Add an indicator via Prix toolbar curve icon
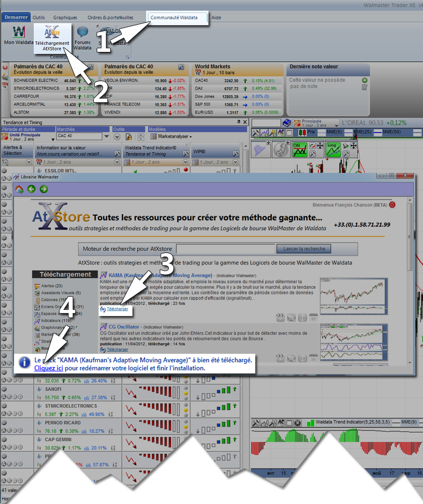The height and width of the screenshot is (504, 423). coord(264,133)
